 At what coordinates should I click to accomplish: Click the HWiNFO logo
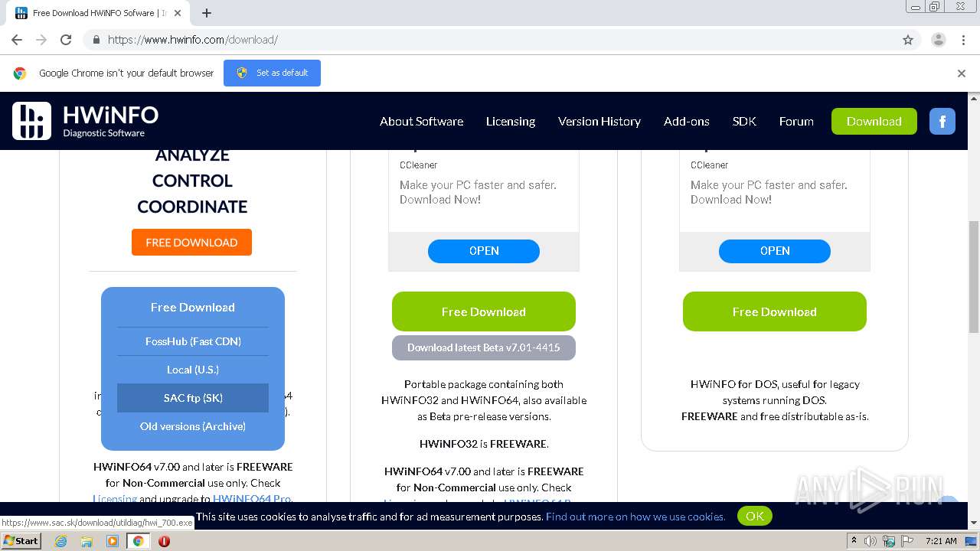tap(85, 121)
